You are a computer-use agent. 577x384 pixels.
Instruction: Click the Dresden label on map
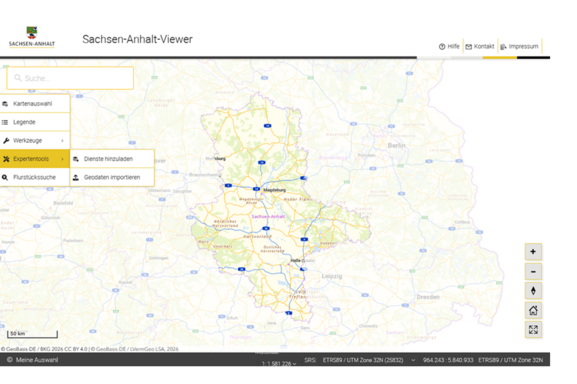(428, 297)
